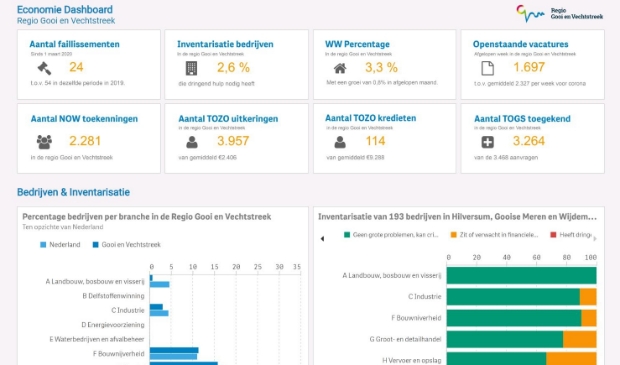
Task: Open the WW Percentage card title
Action: [x=357, y=44]
